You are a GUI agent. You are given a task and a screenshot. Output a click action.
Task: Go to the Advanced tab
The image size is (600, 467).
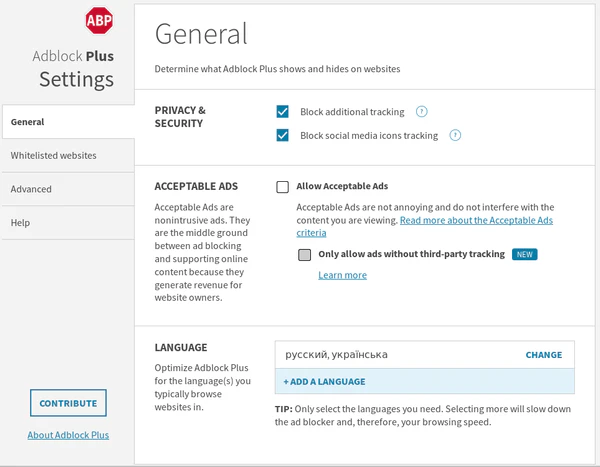67,189
